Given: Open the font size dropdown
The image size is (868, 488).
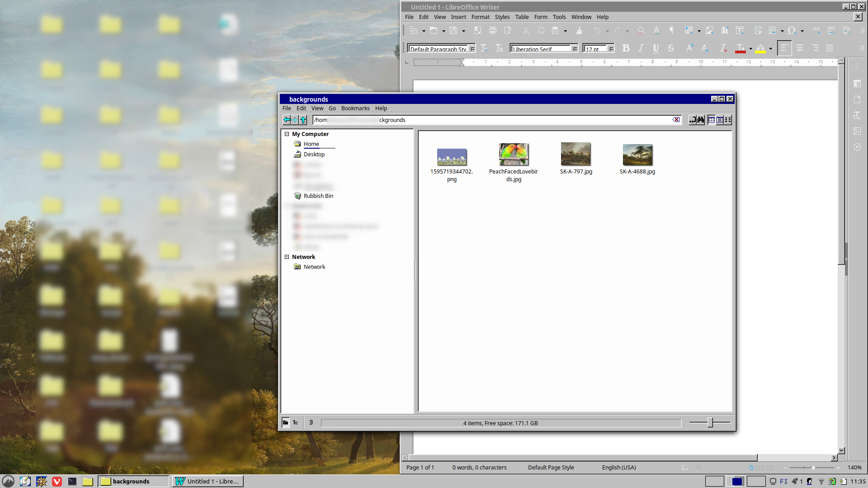Looking at the screenshot, I should coord(611,49).
